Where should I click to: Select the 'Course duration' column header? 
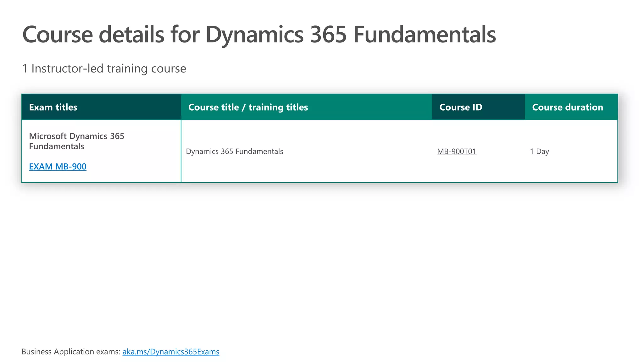[x=571, y=107]
